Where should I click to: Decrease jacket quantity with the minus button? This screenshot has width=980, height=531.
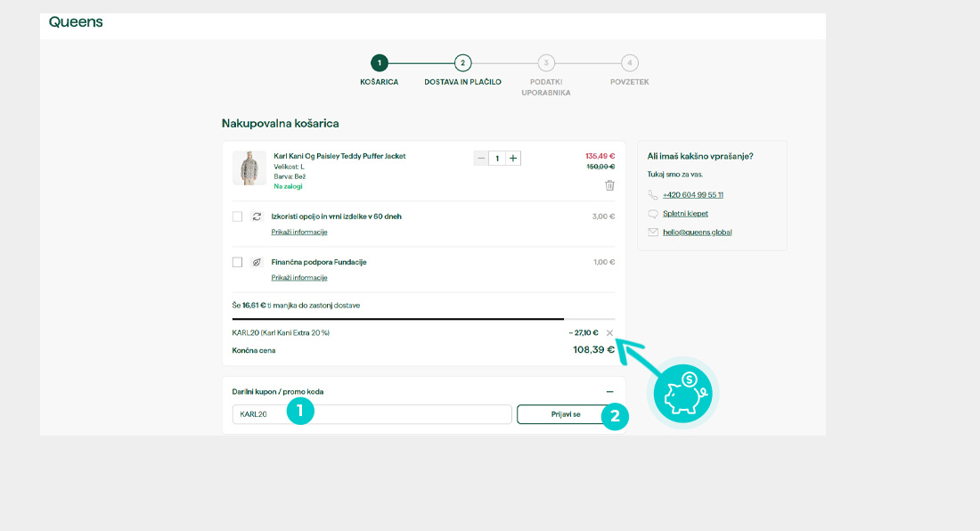(481, 159)
